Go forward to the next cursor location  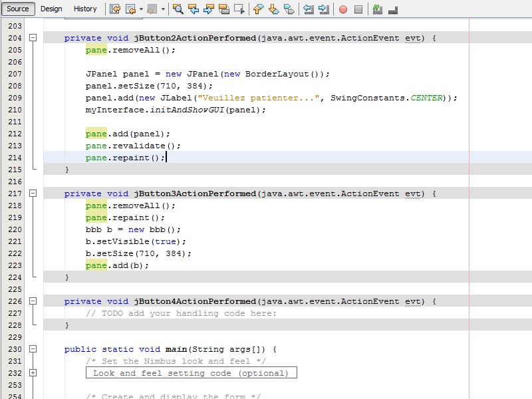pos(152,9)
